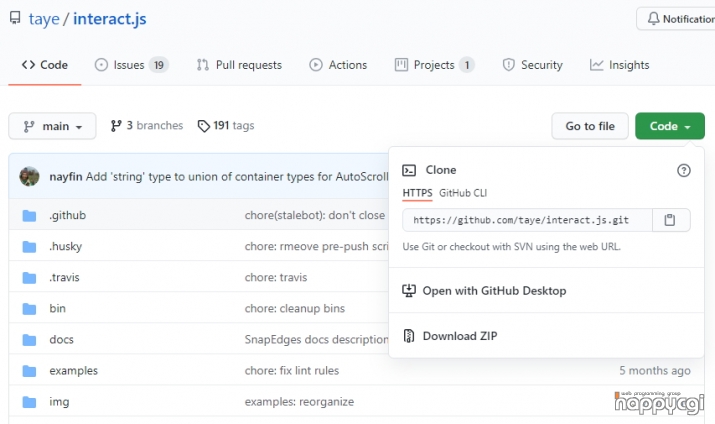Screen dimensions: 715x424
Task: View the 3 branches link
Action: coord(146,125)
